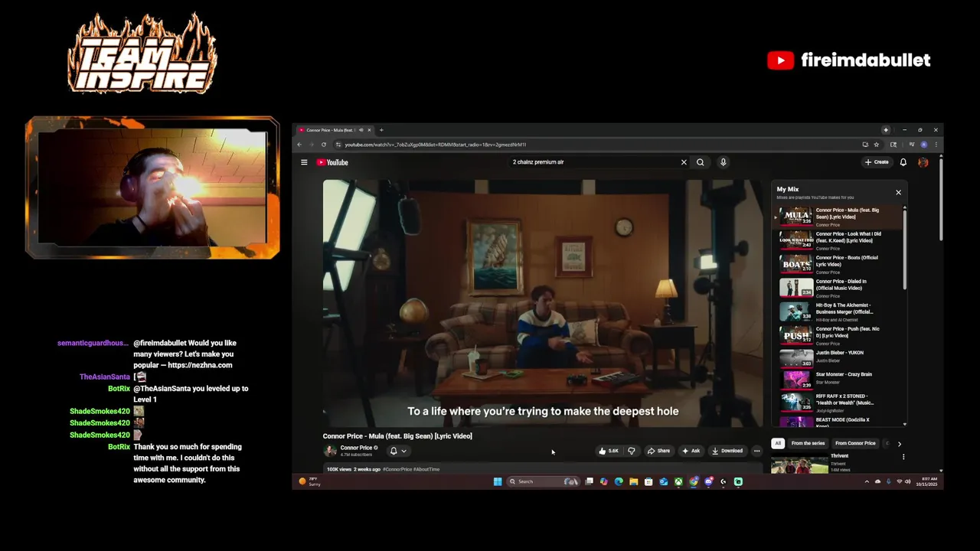Click the Ask button below the video
This screenshot has width=980, height=551.
click(x=691, y=451)
